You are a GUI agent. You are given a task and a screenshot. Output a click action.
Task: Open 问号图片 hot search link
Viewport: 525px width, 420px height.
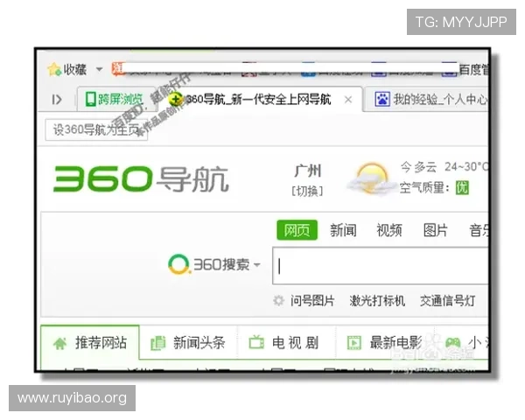point(312,301)
